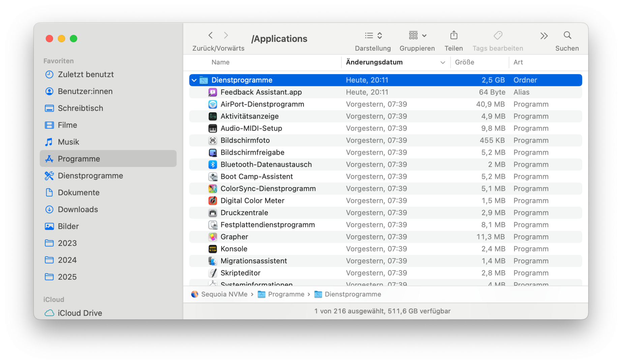
Task: Click the Konsole app icon
Action: point(213,249)
